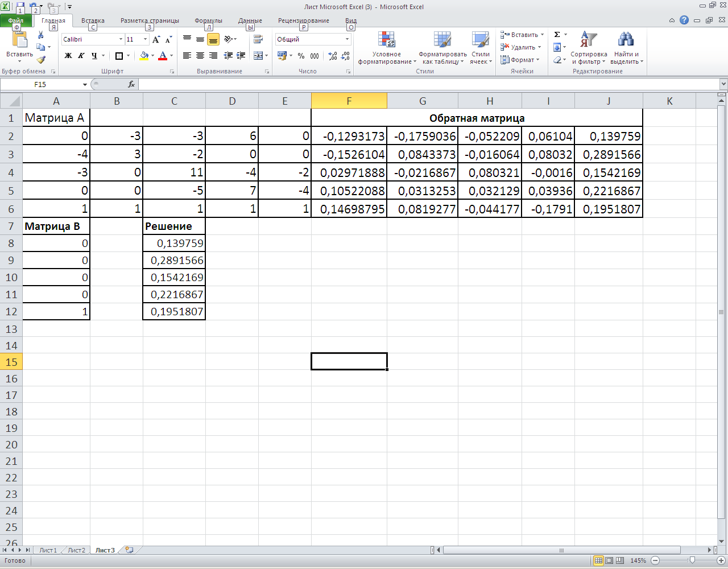Image resolution: width=728 pixels, height=569 pixels.
Task: Click the increase font size icon
Action: 156,39
